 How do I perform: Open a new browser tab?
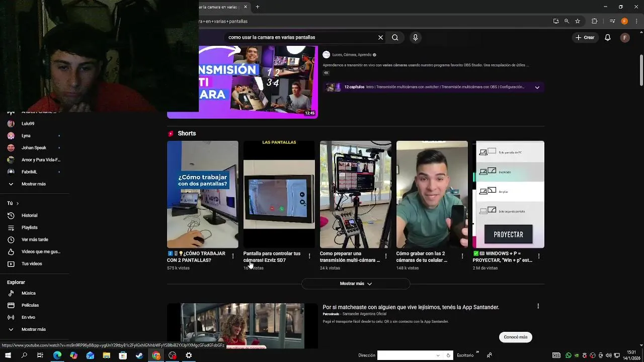click(x=258, y=7)
